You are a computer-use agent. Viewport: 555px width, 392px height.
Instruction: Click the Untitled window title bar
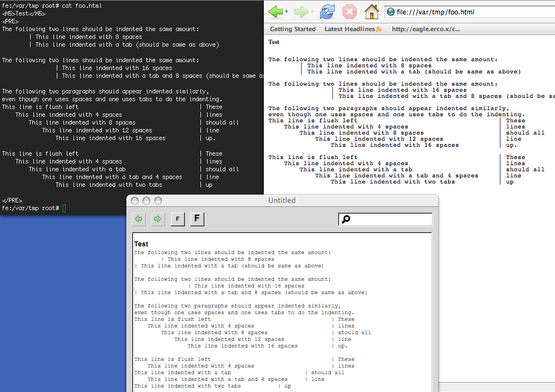[282, 200]
